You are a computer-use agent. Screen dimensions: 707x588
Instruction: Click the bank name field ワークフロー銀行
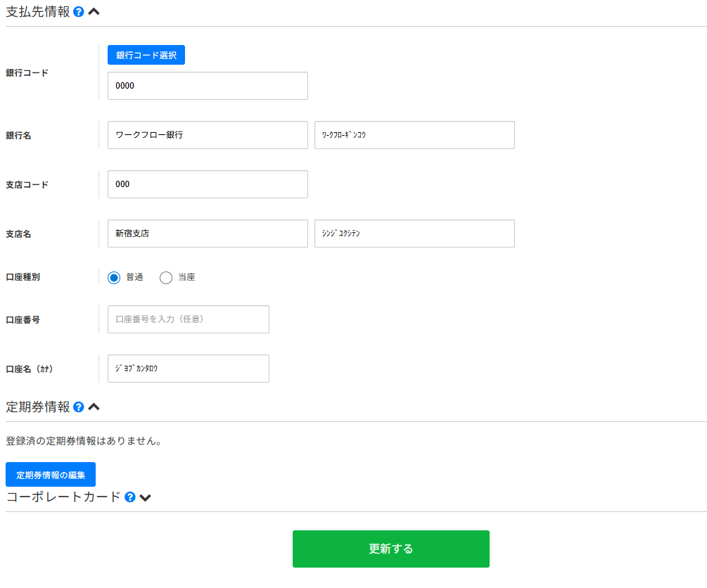[207, 134]
